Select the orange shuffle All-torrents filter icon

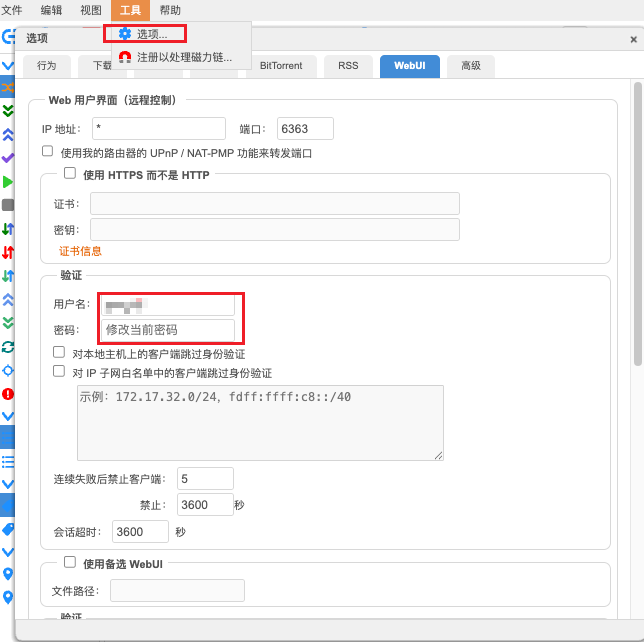click(x=7, y=87)
